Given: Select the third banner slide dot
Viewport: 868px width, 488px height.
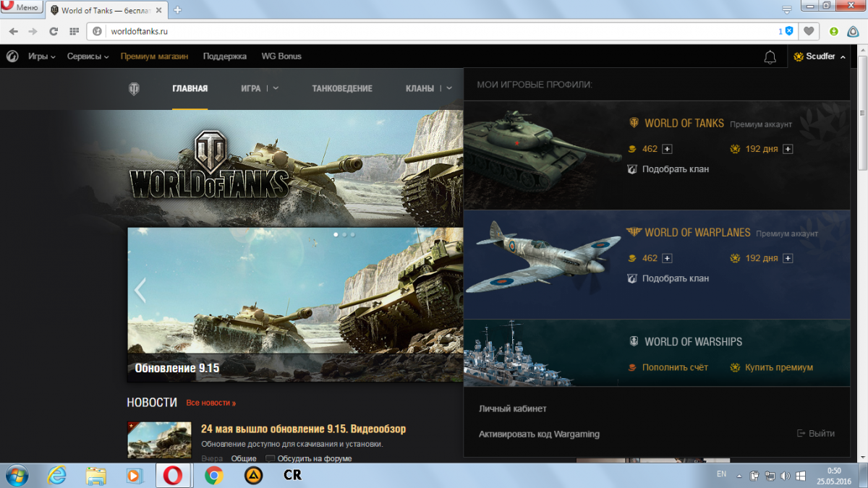Looking at the screenshot, I should 353,235.
